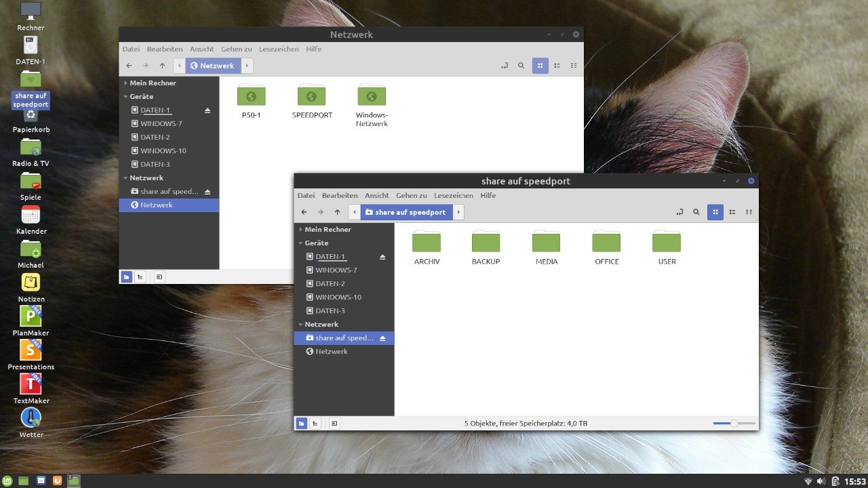Collapse Netzwerk section in share auf speedport window

point(300,324)
